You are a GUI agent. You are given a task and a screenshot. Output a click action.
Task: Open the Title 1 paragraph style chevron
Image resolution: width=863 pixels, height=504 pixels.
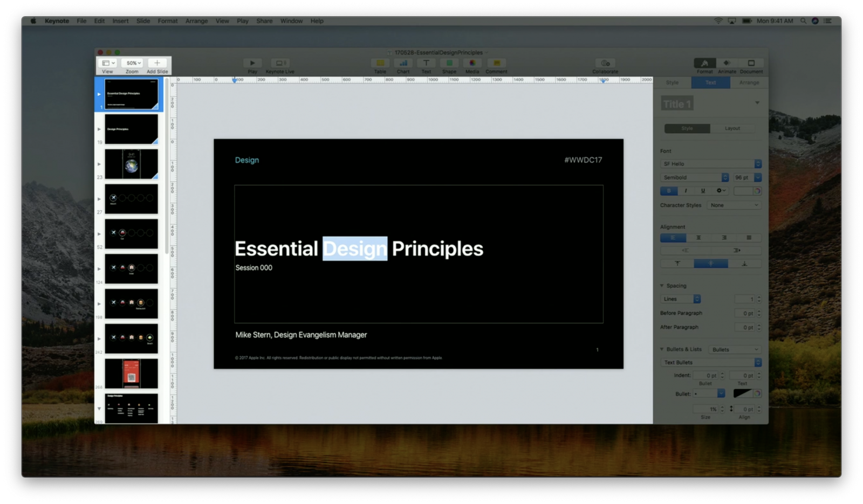pyautogui.click(x=757, y=103)
